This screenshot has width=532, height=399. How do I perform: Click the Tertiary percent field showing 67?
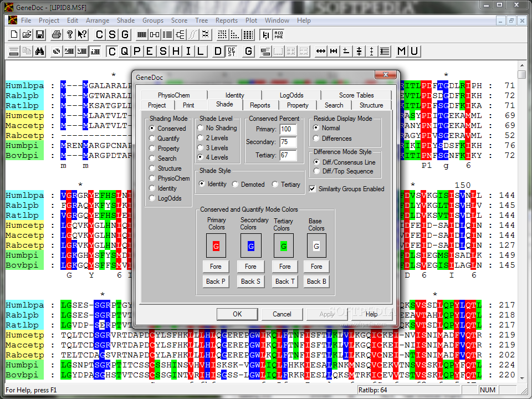pos(288,155)
